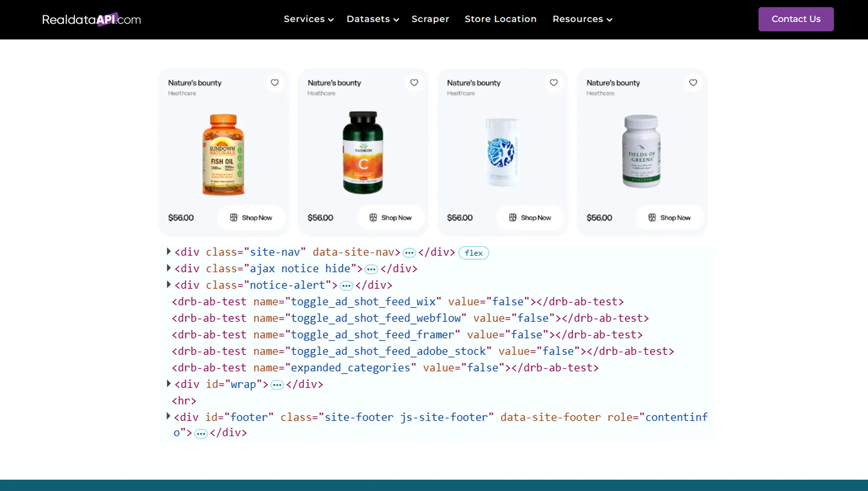Click the bag icon on the Fields of Greens Shop Now

[651, 218]
